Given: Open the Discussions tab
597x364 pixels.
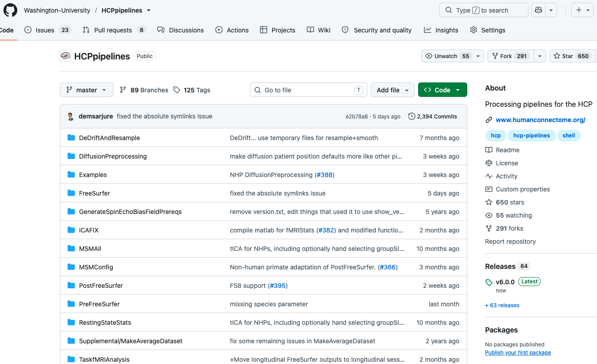Looking at the screenshot, I should coord(180,30).
